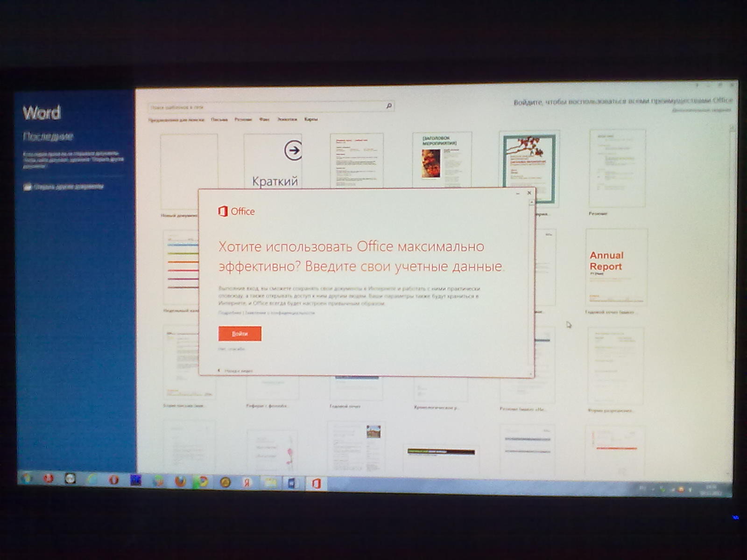Decline sign-in with Нет, спасибо link
The width and height of the screenshot is (747, 560).
[x=232, y=349]
